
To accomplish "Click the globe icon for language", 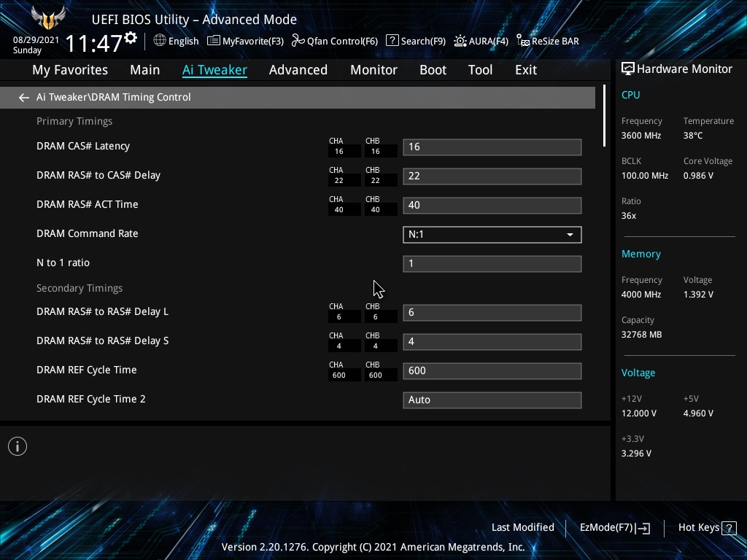I will click(x=160, y=41).
